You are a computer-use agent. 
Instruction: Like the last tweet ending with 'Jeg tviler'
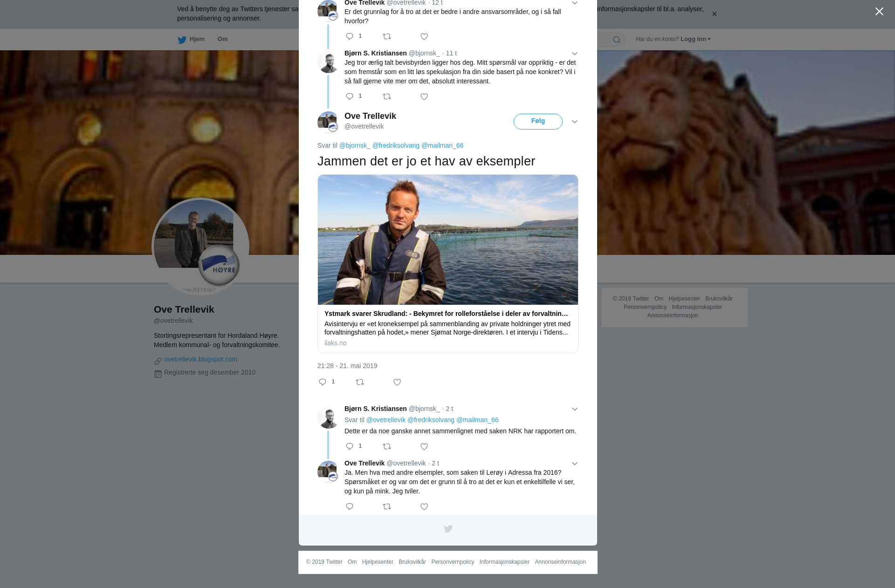click(x=424, y=506)
